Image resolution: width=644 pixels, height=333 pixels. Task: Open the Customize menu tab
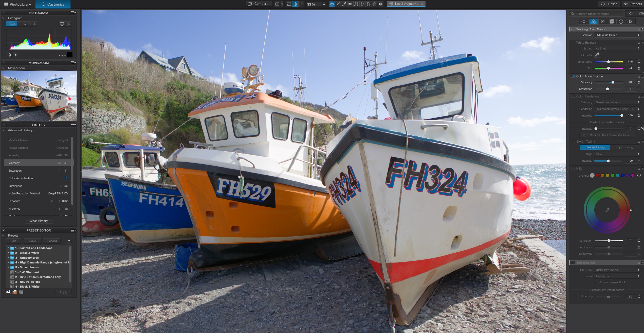(52, 4)
